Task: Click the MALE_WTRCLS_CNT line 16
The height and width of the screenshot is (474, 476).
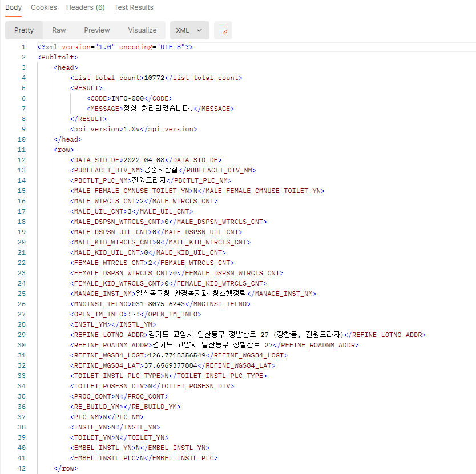Action: tap(144, 201)
